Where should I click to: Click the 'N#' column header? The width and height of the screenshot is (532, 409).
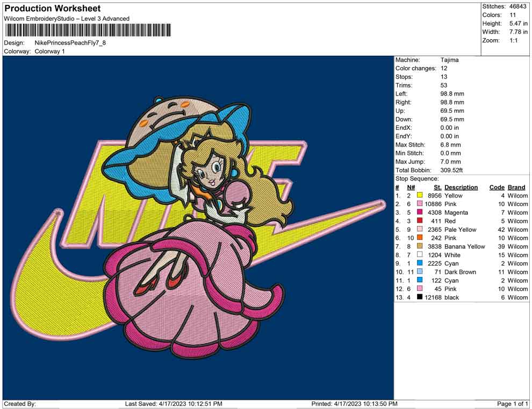411,187
